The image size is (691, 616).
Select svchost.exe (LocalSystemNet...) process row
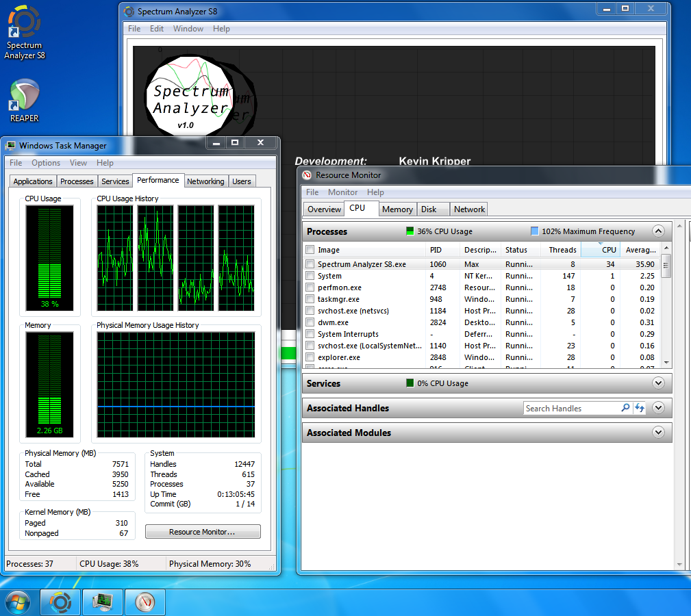pyautogui.click(x=481, y=346)
